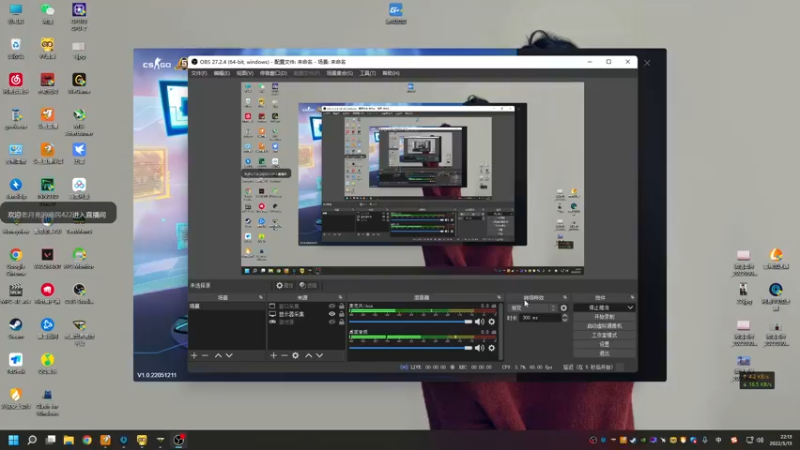Move the selected source down
The image size is (800, 450).
319,356
